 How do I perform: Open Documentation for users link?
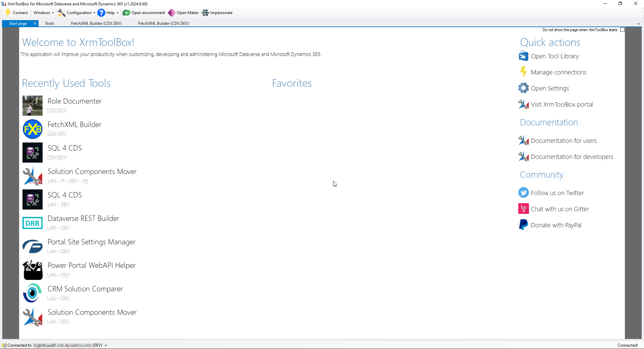click(564, 140)
